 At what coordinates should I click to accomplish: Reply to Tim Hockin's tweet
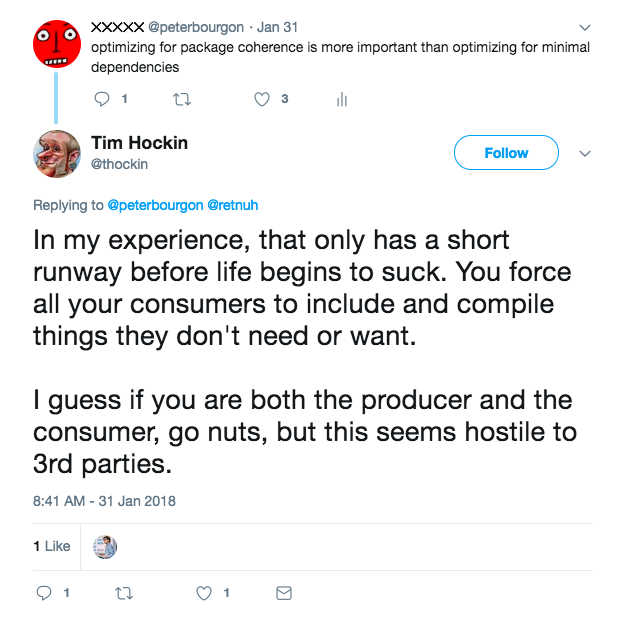44,593
